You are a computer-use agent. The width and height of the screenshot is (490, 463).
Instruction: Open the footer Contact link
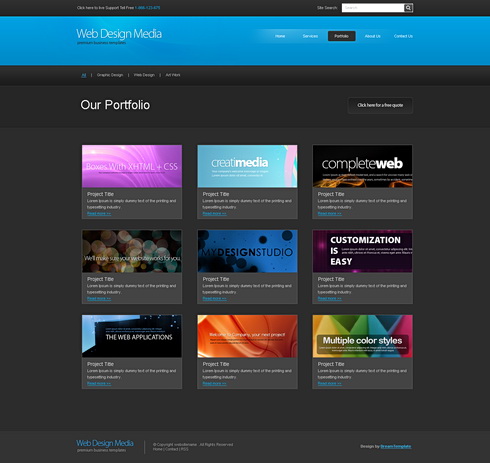coord(172,449)
